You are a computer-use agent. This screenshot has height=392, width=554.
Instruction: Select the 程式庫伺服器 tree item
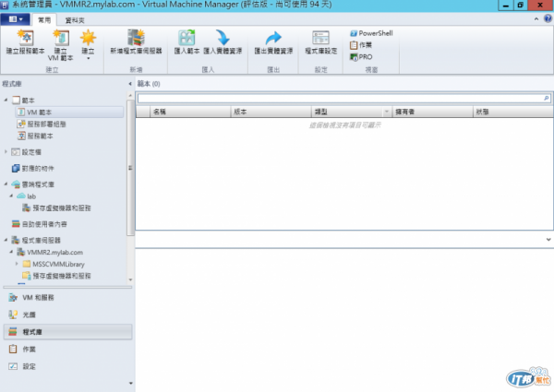36,241
